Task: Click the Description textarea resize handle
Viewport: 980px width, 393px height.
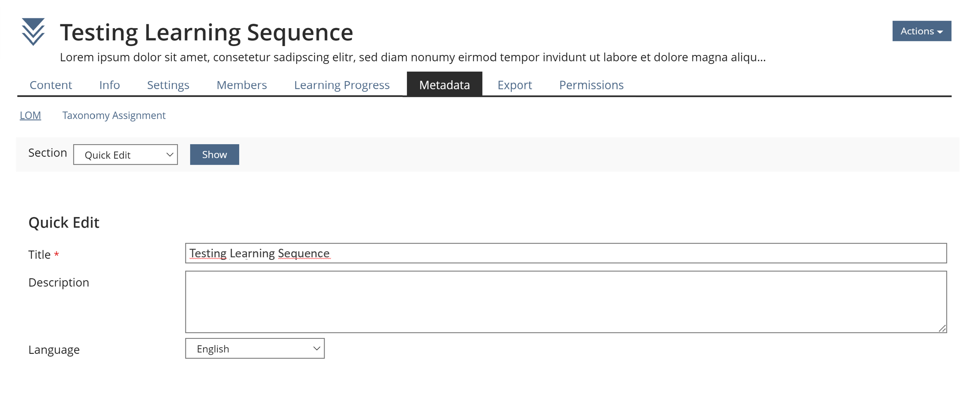Action: pos(942,328)
